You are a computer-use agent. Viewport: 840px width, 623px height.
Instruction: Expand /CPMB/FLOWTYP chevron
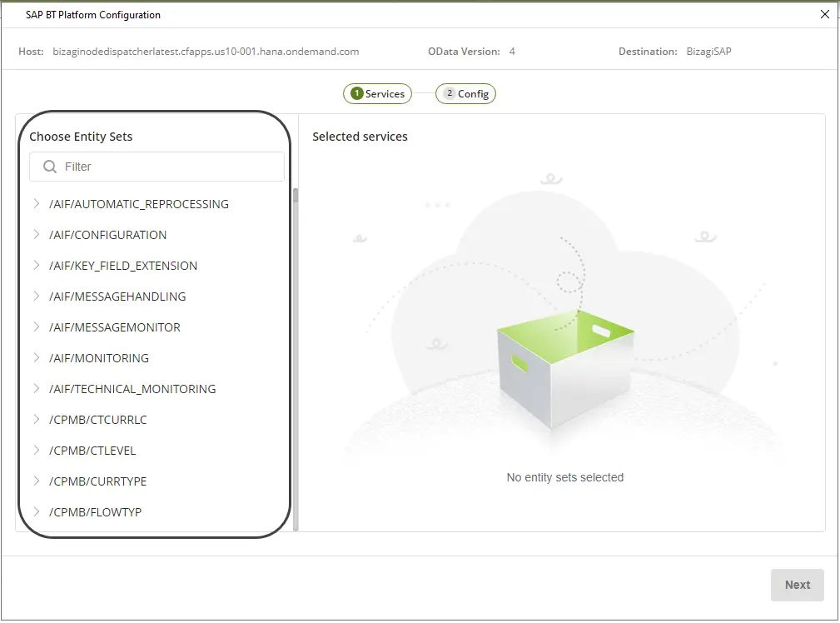coord(37,512)
